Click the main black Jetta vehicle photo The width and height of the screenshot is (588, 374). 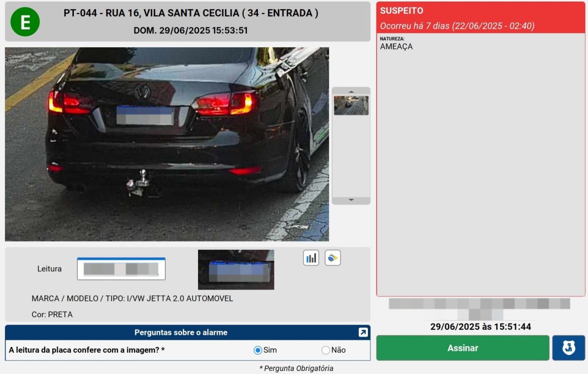(167, 144)
